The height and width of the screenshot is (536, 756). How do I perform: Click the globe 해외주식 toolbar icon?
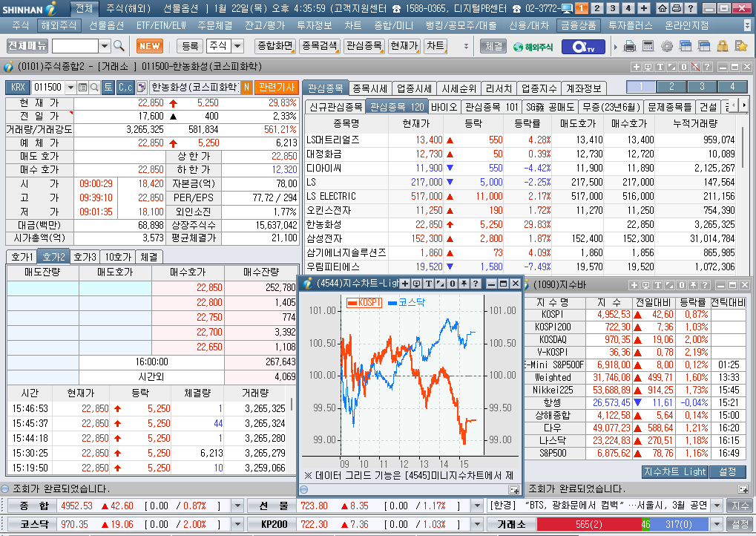click(533, 47)
